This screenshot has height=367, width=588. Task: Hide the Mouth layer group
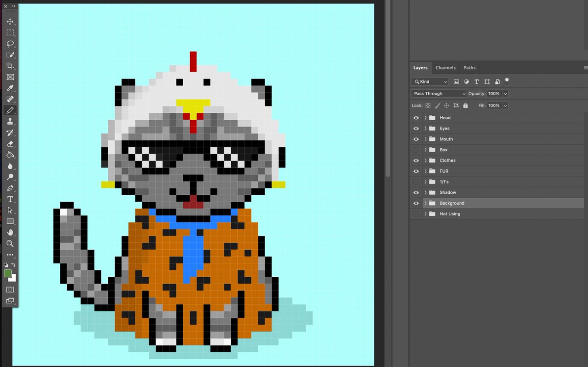(x=416, y=139)
